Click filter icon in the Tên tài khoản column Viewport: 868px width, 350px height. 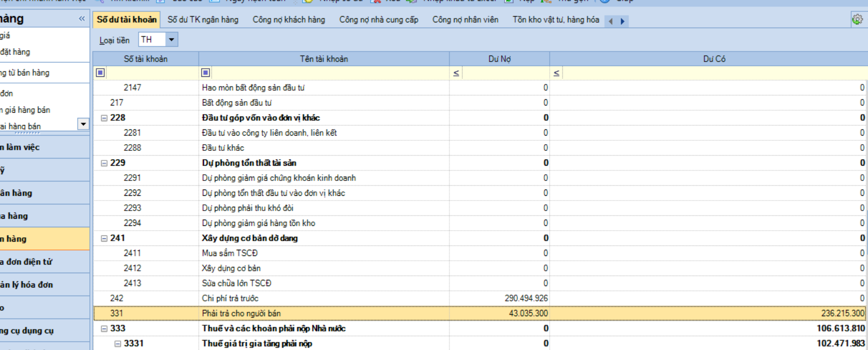click(x=206, y=73)
